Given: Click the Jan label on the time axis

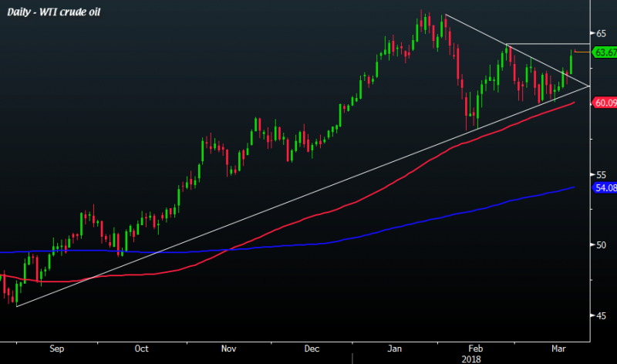Looking at the screenshot, I should [x=395, y=349].
